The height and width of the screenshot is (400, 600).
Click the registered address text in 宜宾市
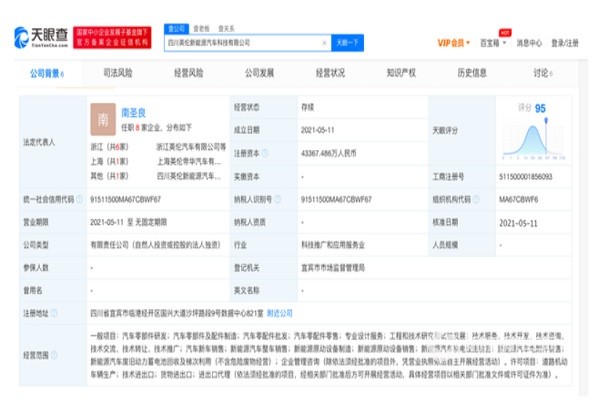pyautogui.click(x=177, y=313)
